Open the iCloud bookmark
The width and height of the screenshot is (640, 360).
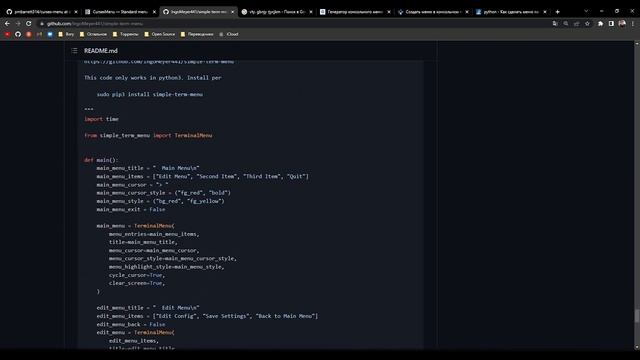(x=229, y=34)
